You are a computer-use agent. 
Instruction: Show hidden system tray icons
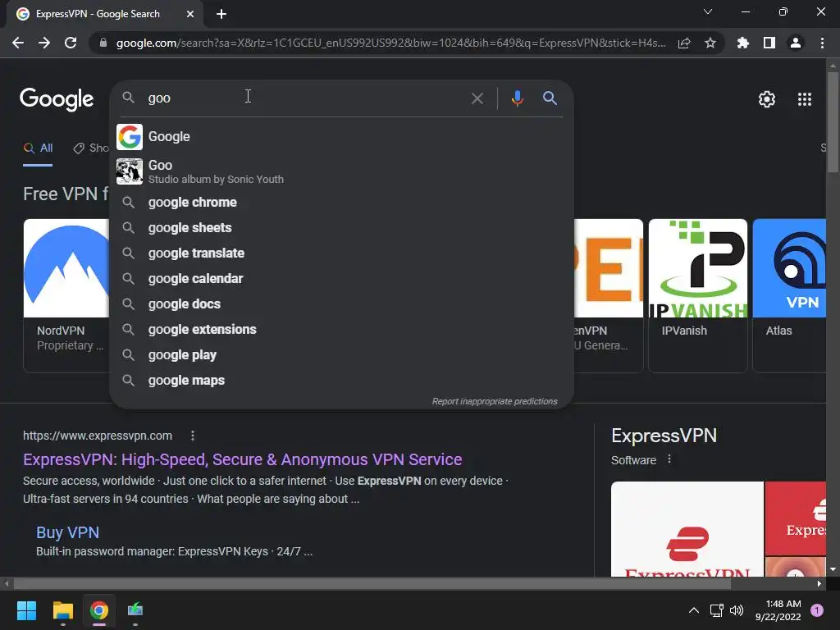coord(694,610)
